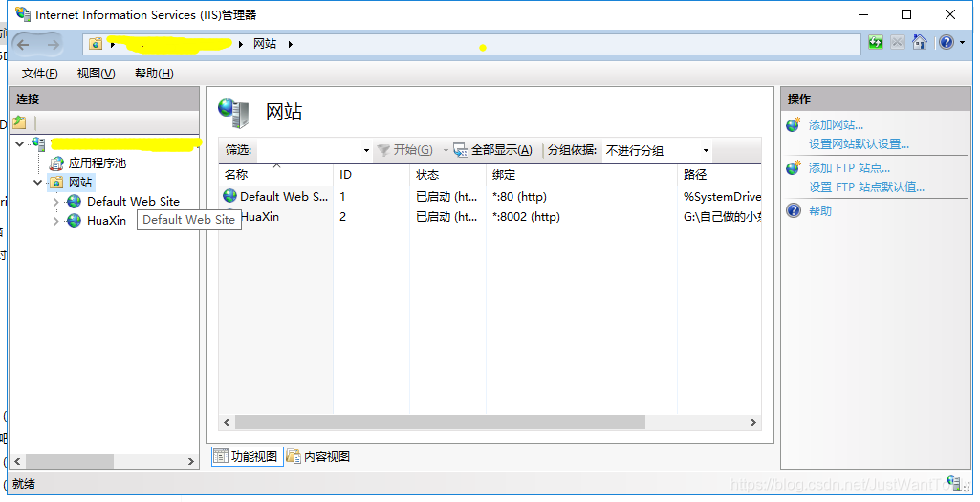Click 设置网站默认设置... link
980x502 pixels.
pos(859,143)
